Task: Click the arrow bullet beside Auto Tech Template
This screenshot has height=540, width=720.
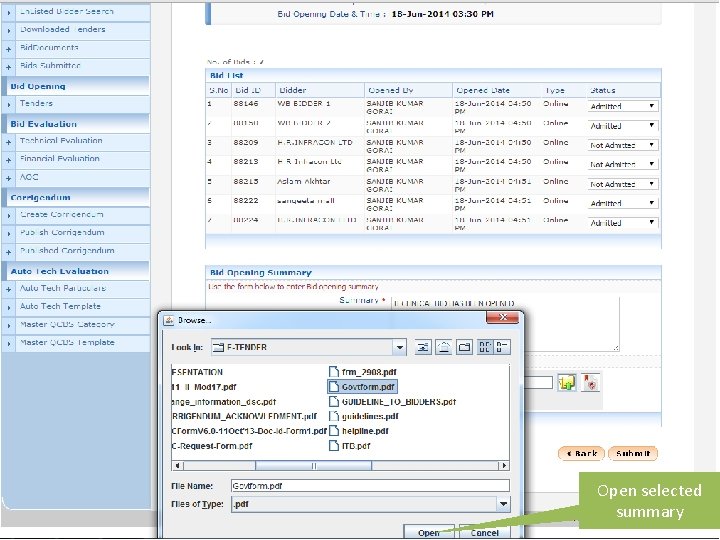Action: (8, 307)
